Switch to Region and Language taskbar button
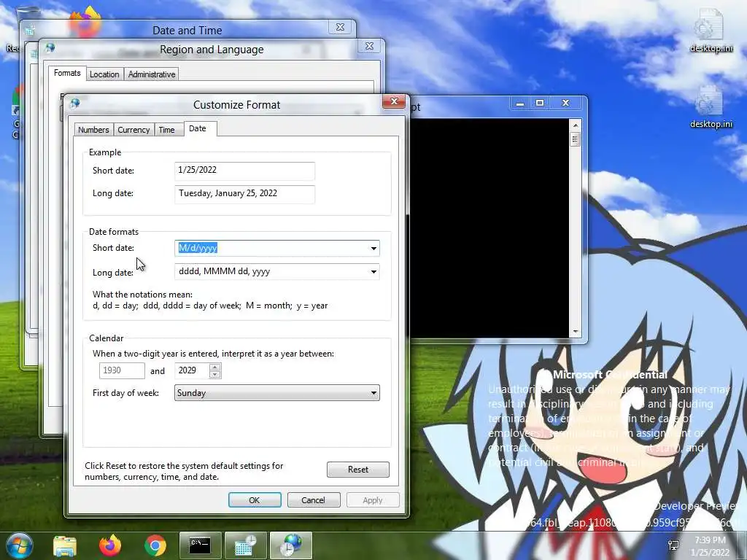The width and height of the screenshot is (747, 560). (291, 545)
